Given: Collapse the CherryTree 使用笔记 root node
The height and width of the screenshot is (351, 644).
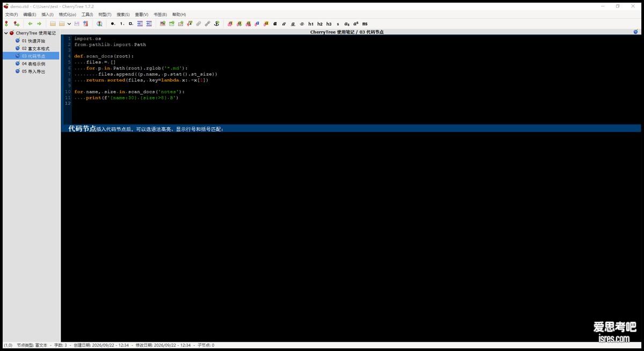Looking at the screenshot, I should point(6,33).
